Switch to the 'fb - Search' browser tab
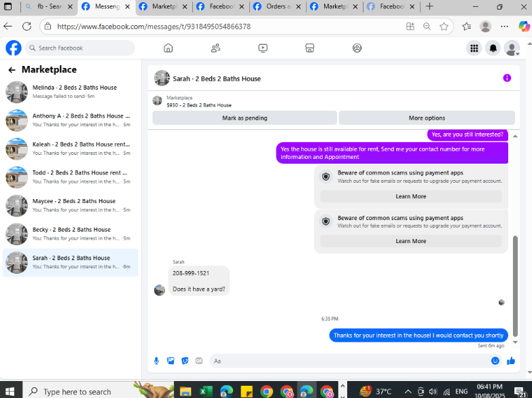 click(49, 6)
